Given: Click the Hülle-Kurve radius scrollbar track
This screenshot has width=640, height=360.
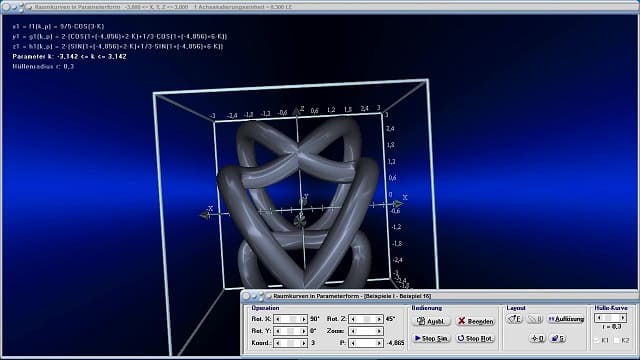Looking at the screenshot, I should tap(611, 318).
